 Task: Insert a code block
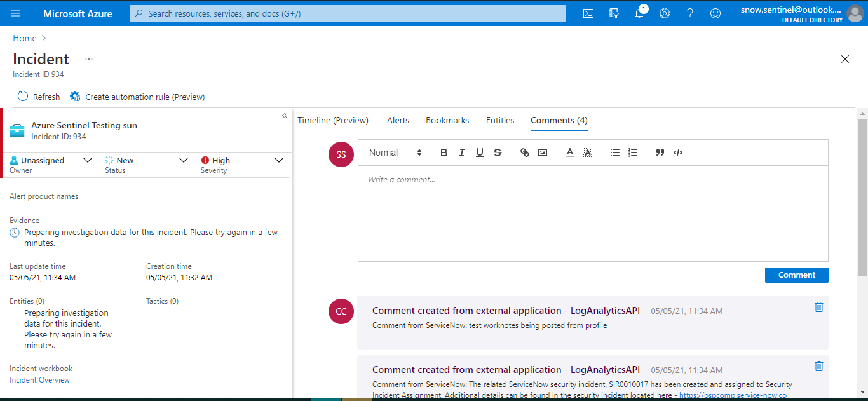[678, 153]
